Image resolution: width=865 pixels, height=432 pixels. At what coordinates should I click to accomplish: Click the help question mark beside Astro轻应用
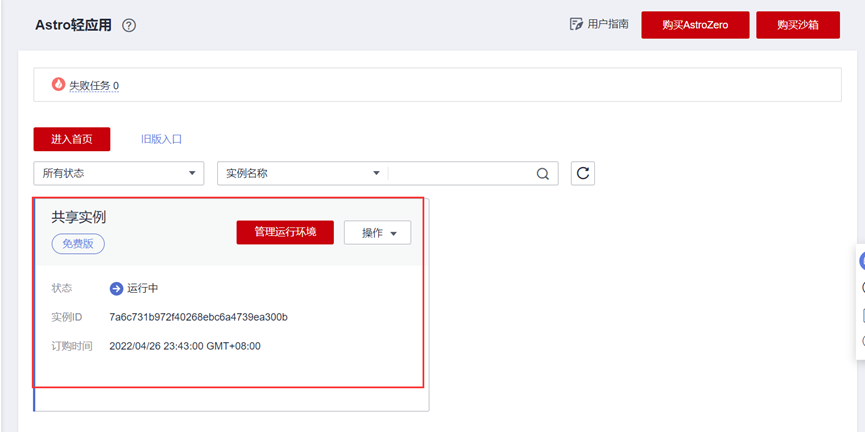pyautogui.click(x=129, y=25)
